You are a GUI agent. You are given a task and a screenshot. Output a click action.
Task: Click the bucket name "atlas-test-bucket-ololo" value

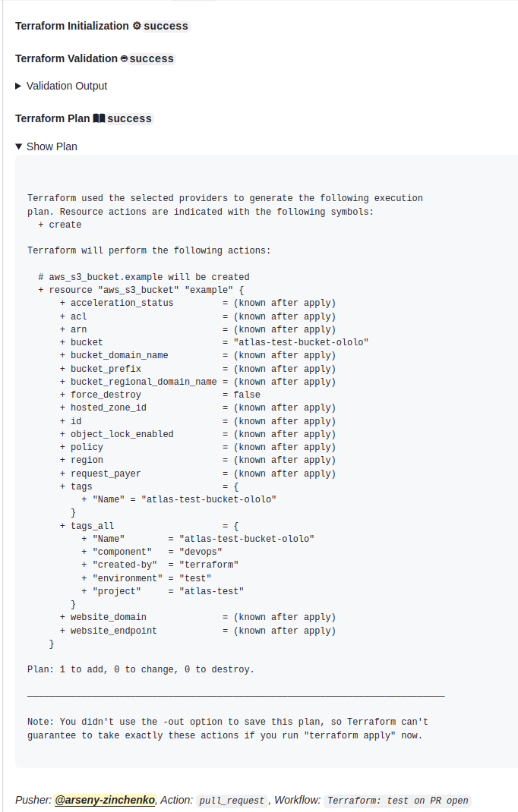point(301,342)
